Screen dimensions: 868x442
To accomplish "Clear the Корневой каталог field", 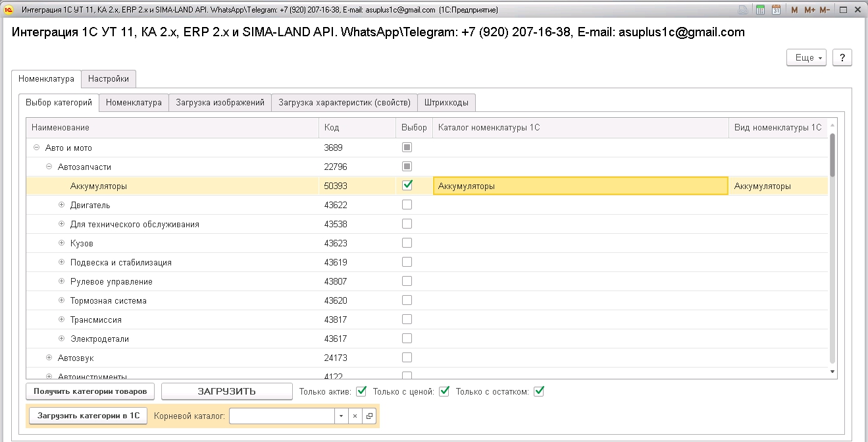I will pos(355,416).
